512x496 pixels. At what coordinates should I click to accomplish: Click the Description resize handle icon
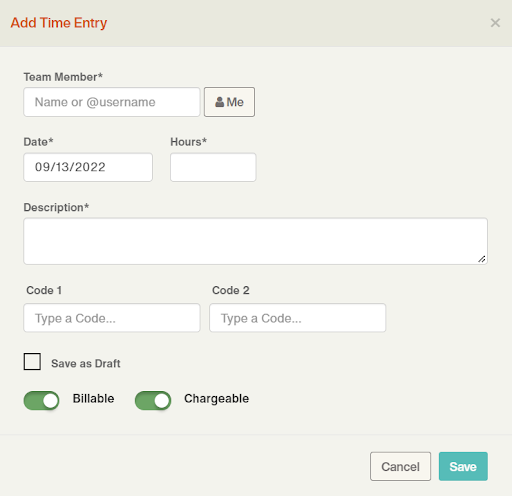point(481,259)
